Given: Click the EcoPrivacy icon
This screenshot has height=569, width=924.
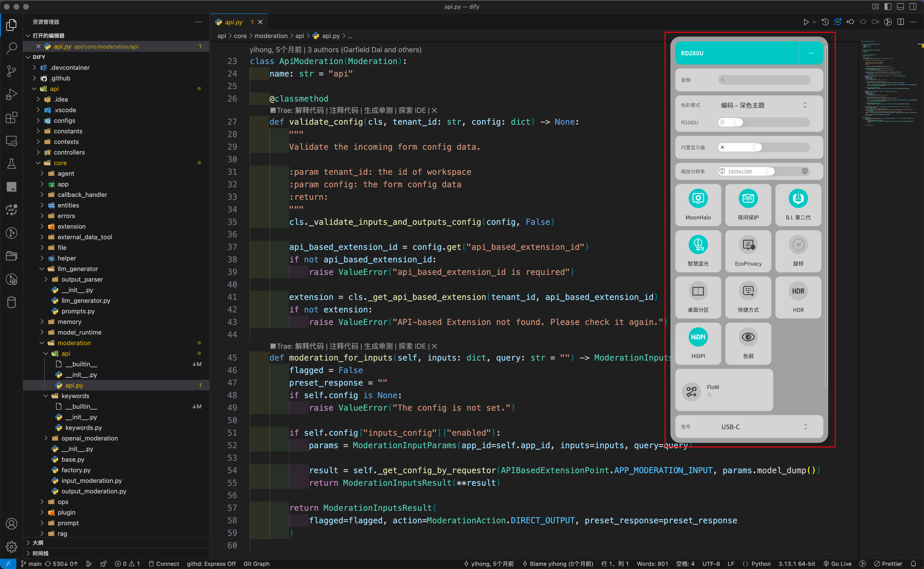Looking at the screenshot, I should point(748,245).
